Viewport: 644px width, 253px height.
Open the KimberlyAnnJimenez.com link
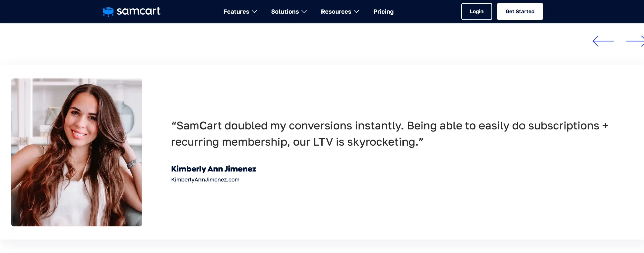[205, 180]
